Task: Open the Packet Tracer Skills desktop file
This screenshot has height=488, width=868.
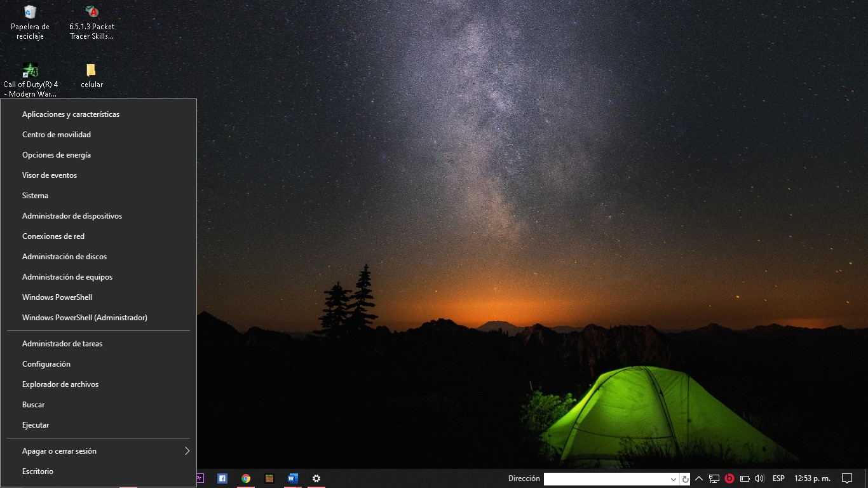Action: coord(92,12)
